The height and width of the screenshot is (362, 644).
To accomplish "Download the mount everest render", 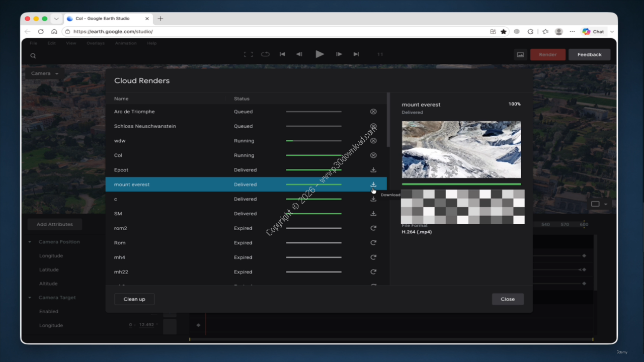I will (373, 185).
